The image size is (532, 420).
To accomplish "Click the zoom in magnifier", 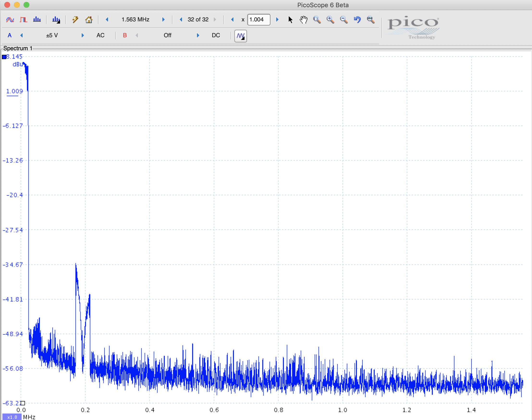I will (x=330, y=20).
